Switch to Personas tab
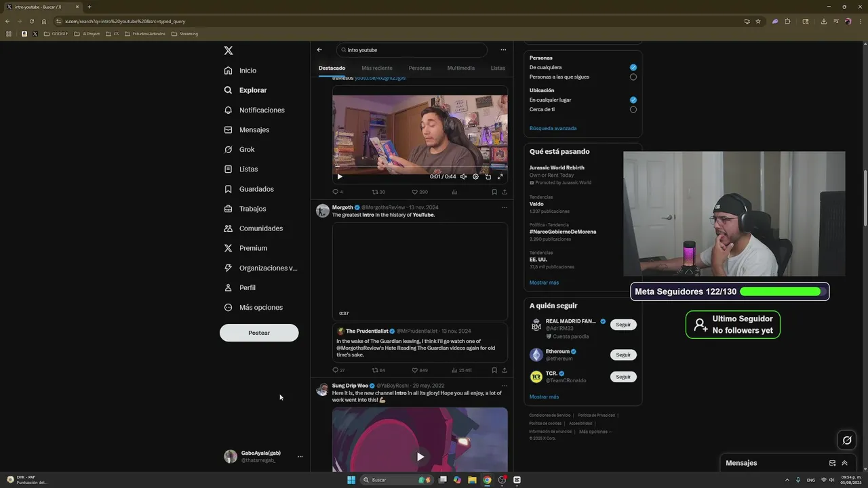 point(420,68)
